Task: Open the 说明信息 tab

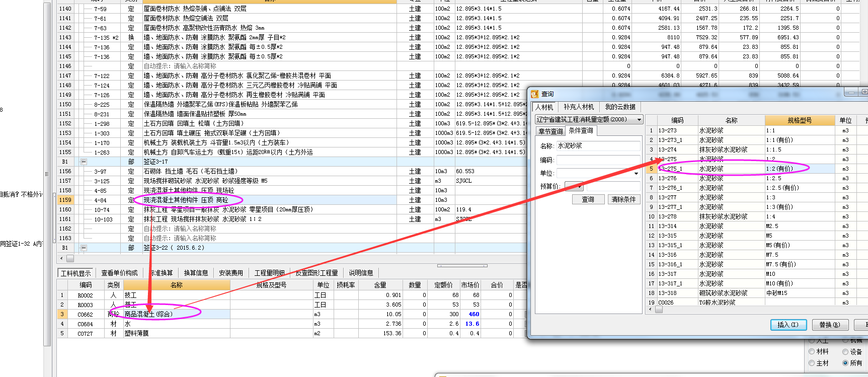Action: 361,273
